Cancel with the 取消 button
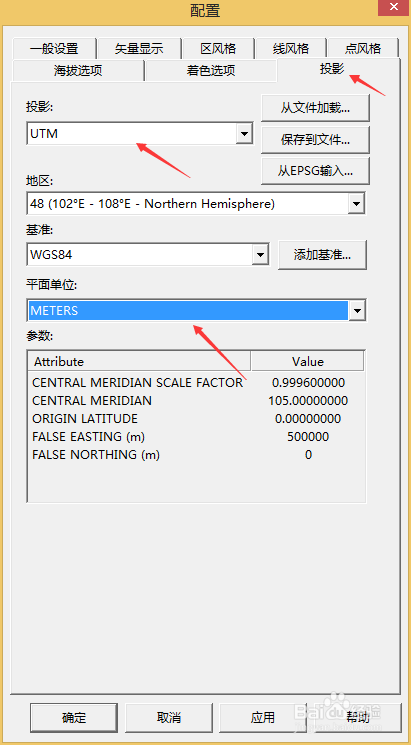This screenshot has height=745, width=411. click(168, 717)
